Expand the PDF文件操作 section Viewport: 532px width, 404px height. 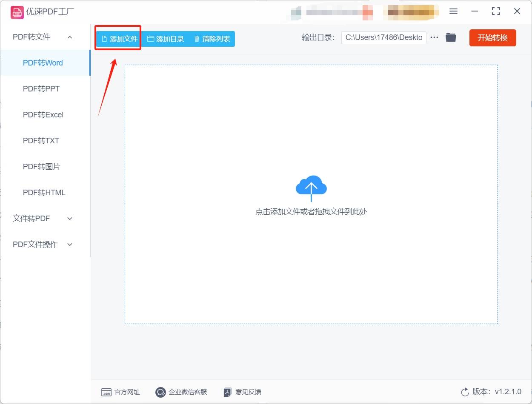pos(45,245)
